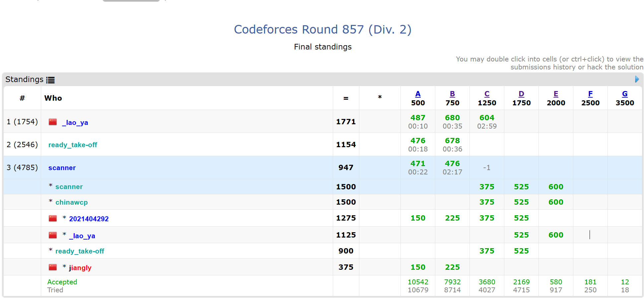The image size is (644, 299).
Task: Click the blue arrow in Standings header
Action: tap(637, 79)
